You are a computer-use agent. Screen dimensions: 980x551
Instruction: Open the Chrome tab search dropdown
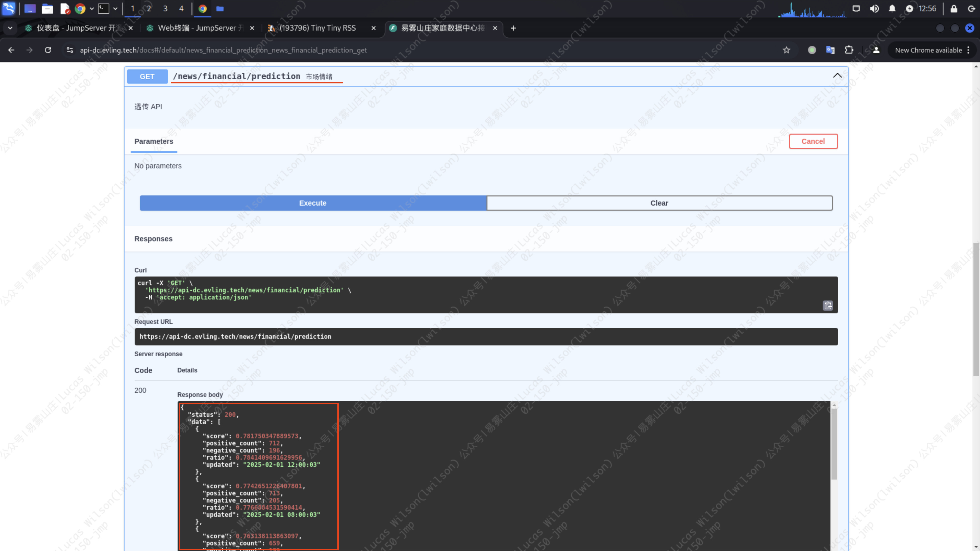(x=10, y=28)
